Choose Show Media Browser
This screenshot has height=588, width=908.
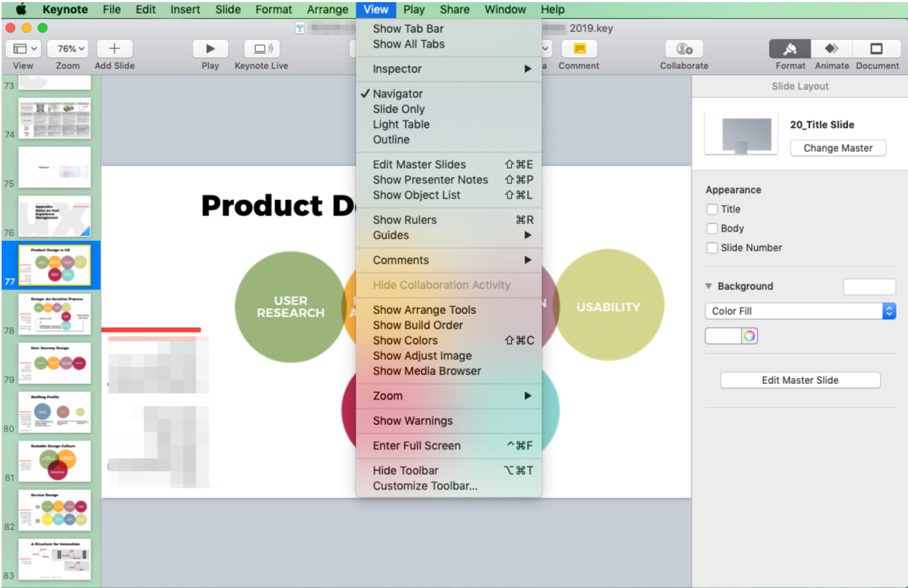click(449, 371)
